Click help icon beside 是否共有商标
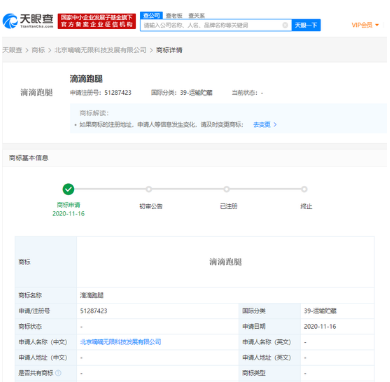Viewport: 390px width, 382px height. click(58, 373)
